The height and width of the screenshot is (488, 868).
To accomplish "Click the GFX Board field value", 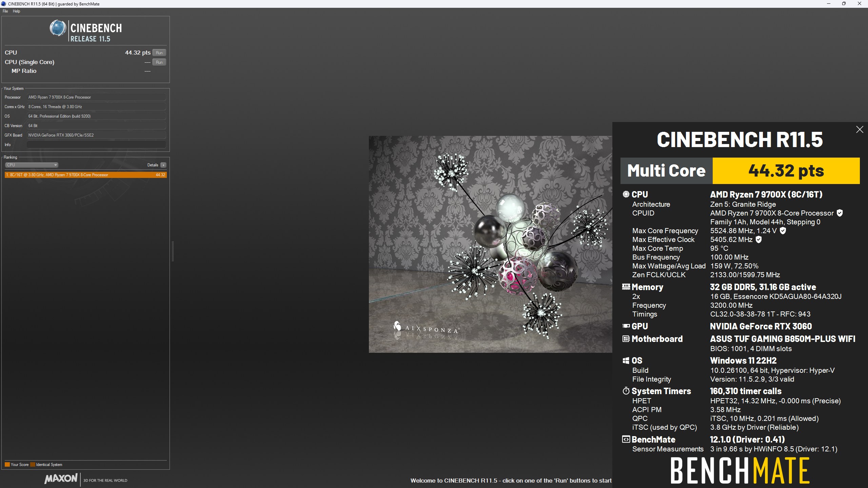I will [96, 135].
